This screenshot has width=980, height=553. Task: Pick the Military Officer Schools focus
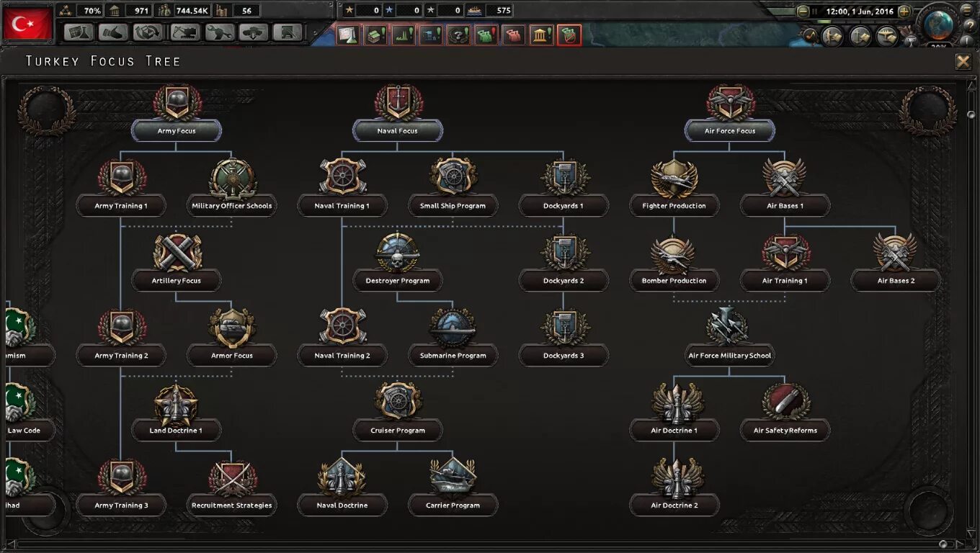point(232,189)
